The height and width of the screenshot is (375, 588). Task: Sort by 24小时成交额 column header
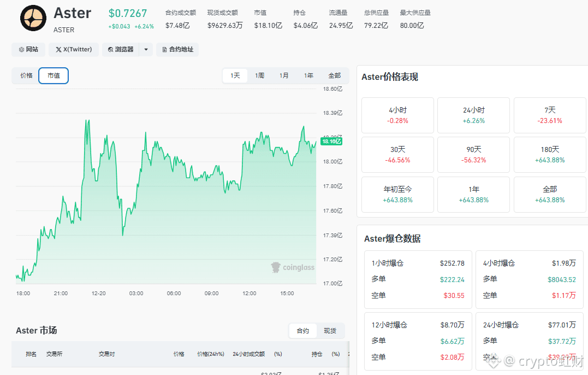(248, 354)
